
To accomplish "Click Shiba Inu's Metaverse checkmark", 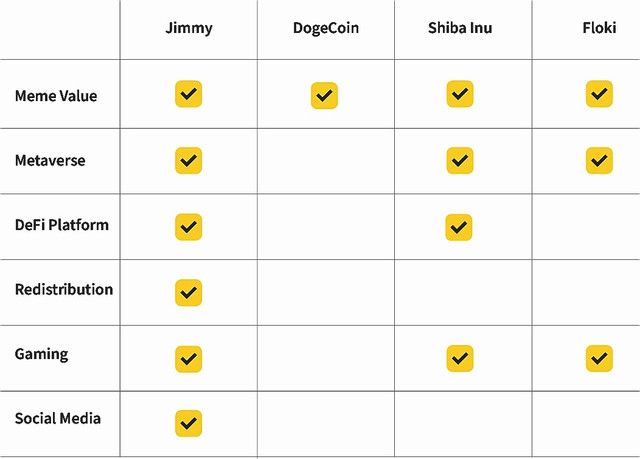I will coord(459,160).
